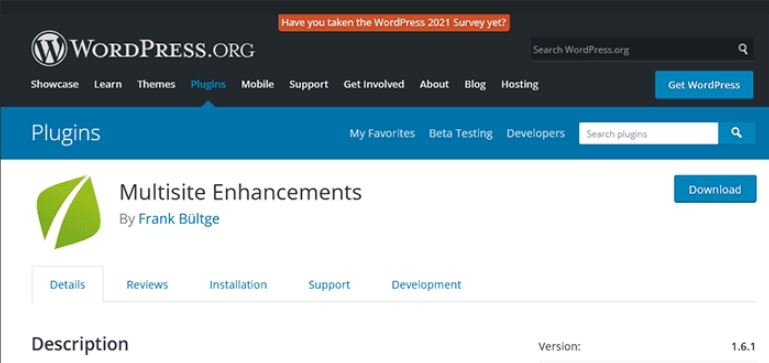Open My Favorites link
The image size is (769, 363).
[382, 133]
